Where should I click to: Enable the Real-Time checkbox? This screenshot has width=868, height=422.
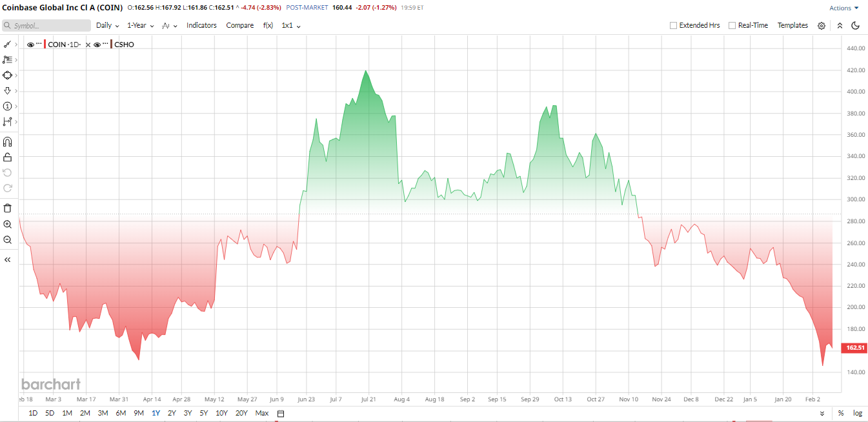[x=732, y=25]
